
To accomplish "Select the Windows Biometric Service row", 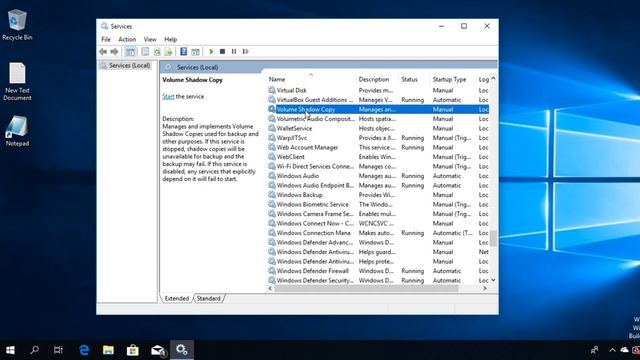I will point(378,204).
